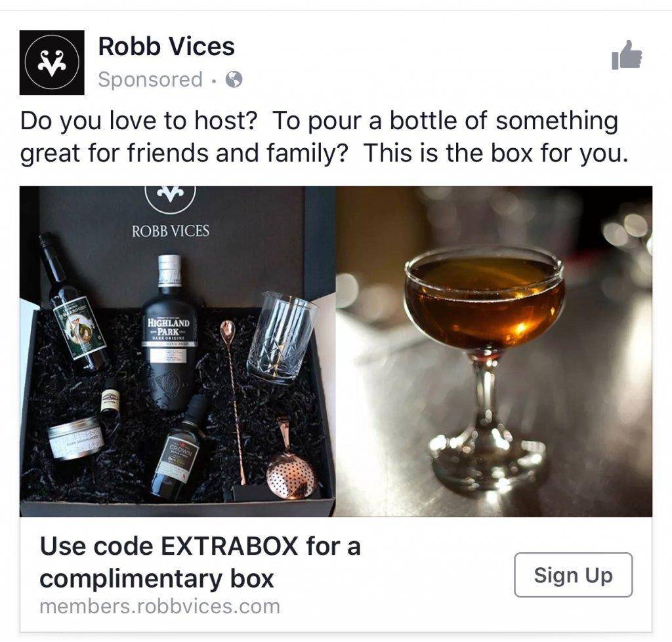Click the ROBB VICES text on box lid

coord(170,231)
